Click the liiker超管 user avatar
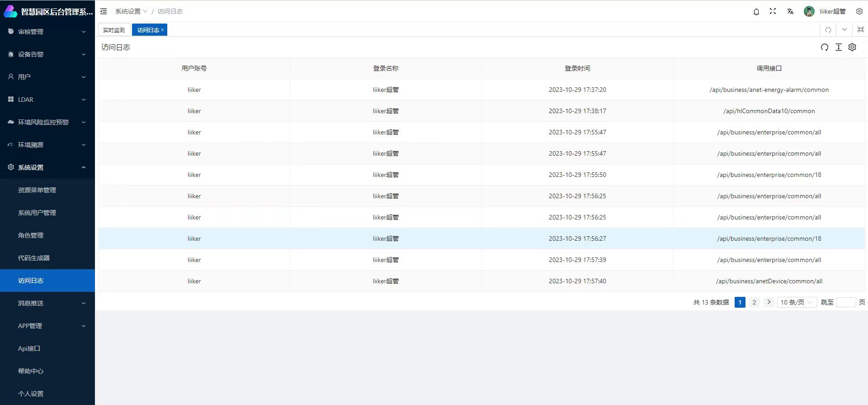The width and height of the screenshot is (868, 405). pos(809,11)
